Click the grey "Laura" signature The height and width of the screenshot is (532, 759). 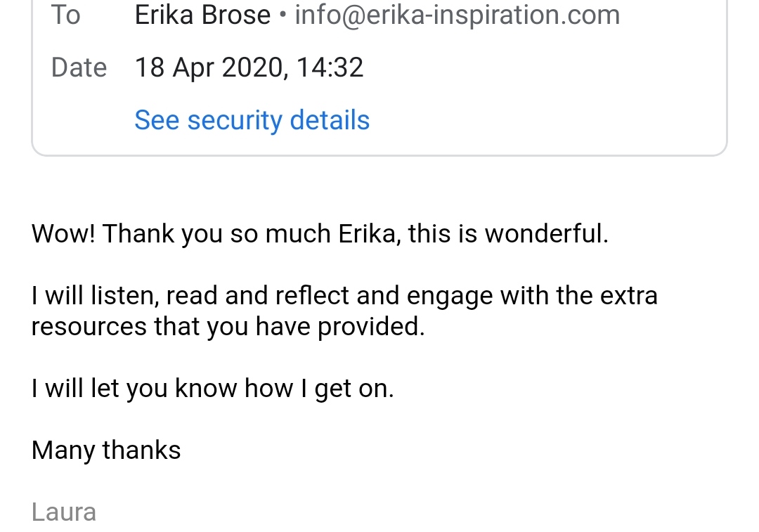coord(63,512)
